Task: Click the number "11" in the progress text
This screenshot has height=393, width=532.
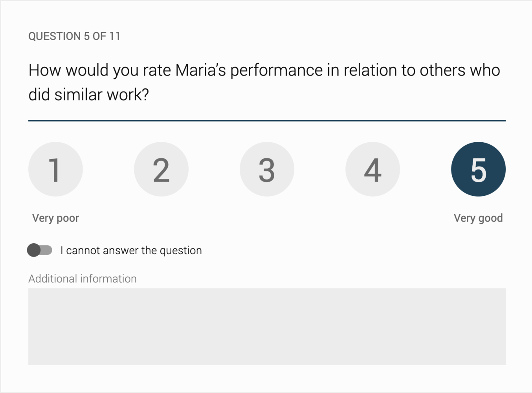Action: point(115,36)
